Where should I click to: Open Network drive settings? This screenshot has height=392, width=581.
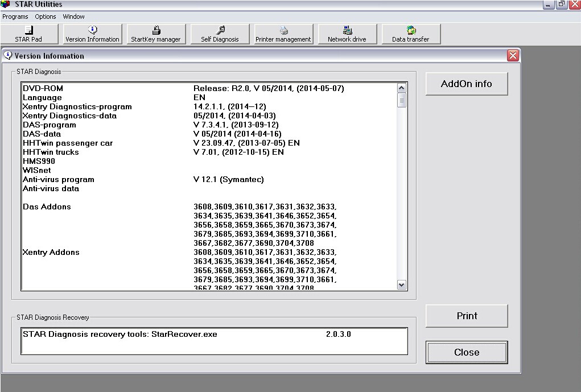tap(347, 34)
